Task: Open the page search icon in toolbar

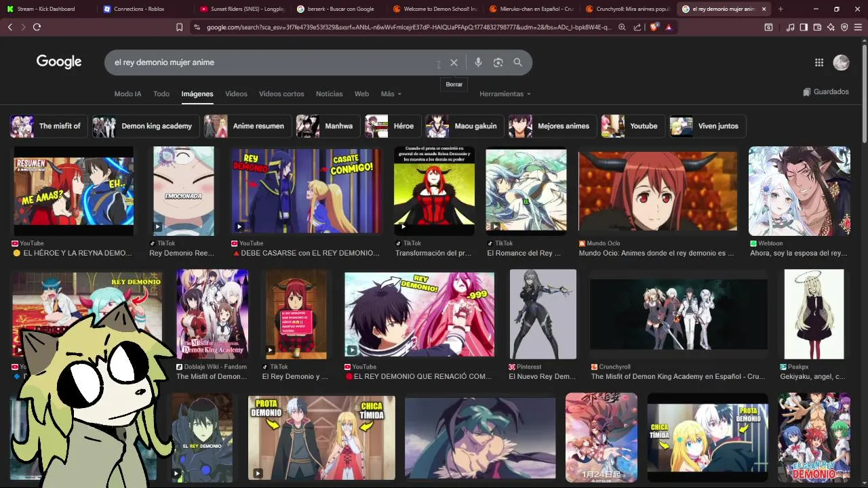Action: [768, 27]
